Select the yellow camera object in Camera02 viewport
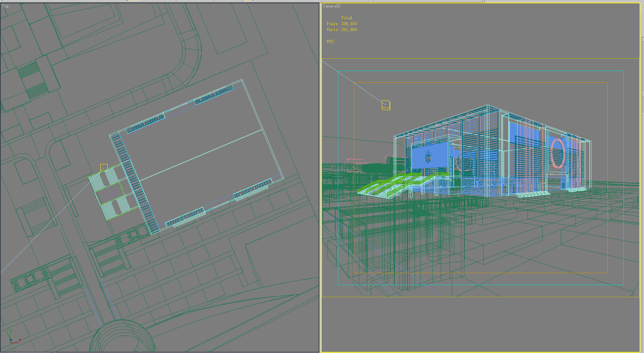The height and width of the screenshot is (353, 644). pos(386,105)
